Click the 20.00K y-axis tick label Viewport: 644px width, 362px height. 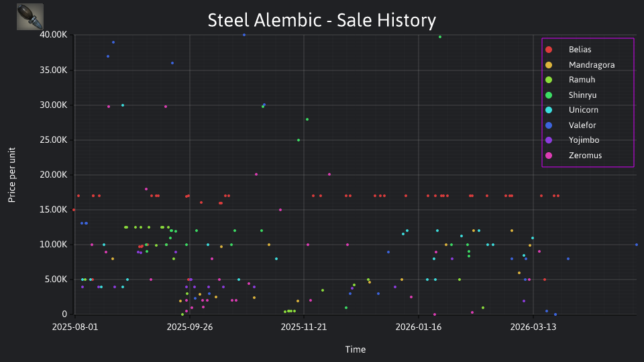[x=54, y=175]
